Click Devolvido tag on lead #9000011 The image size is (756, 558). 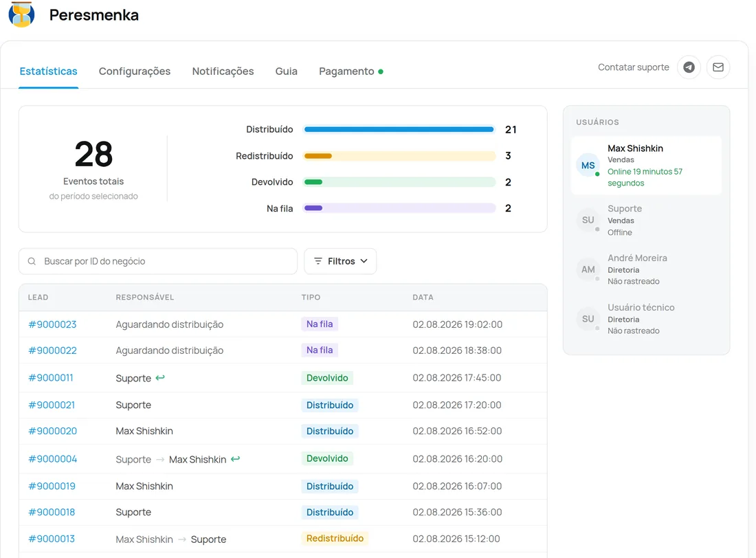(327, 378)
